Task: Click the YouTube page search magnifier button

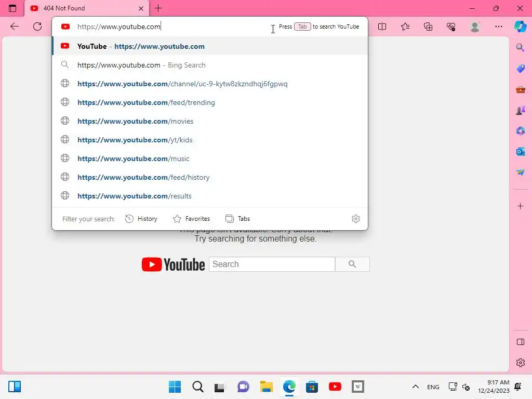Action: [352, 264]
